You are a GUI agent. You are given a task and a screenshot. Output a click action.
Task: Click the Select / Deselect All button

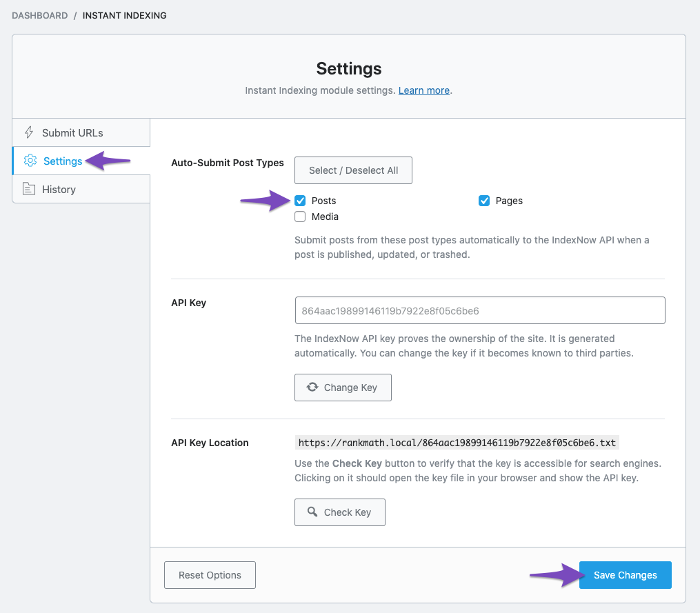tap(353, 170)
